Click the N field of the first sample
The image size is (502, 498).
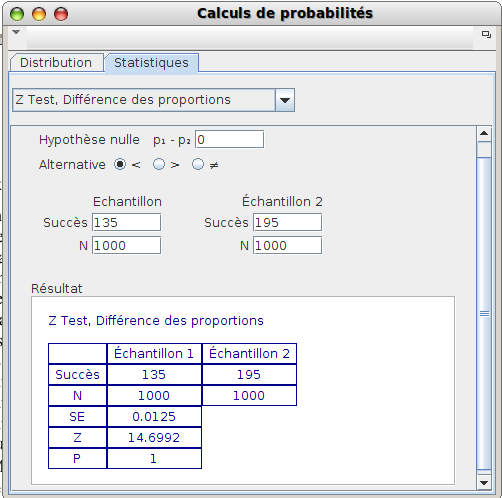126,245
